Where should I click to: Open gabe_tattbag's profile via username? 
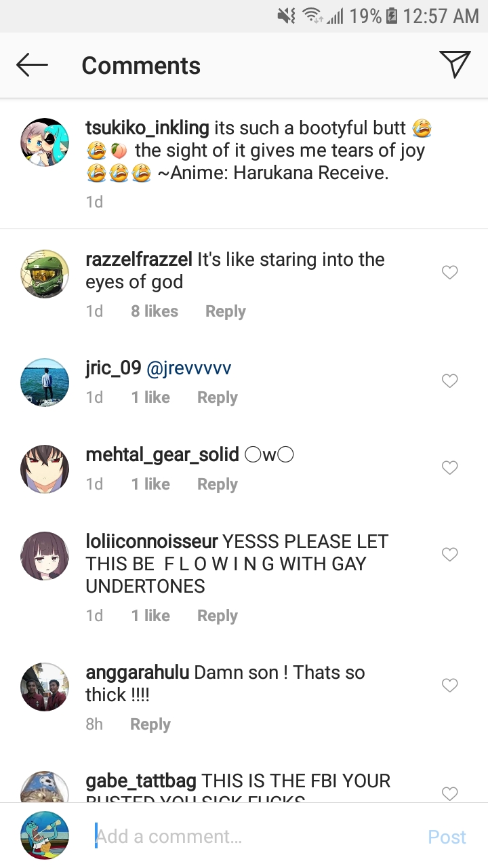pyautogui.click(x=141, y=781)
